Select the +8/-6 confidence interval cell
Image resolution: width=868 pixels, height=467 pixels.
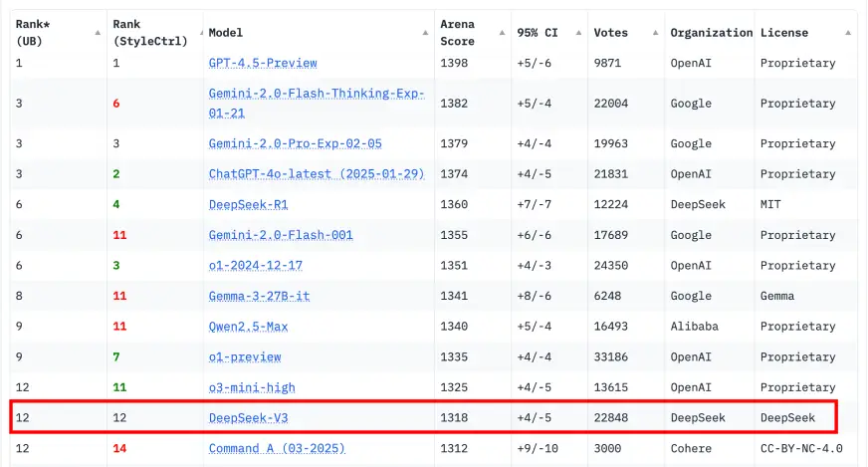[x=535, y=296]
